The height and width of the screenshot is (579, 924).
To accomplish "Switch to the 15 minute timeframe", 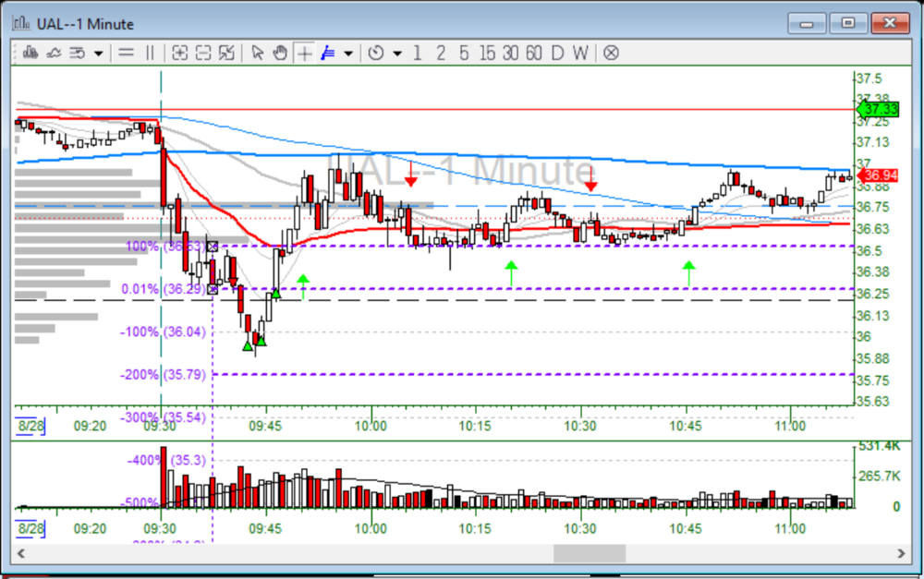I will point(487,53).
